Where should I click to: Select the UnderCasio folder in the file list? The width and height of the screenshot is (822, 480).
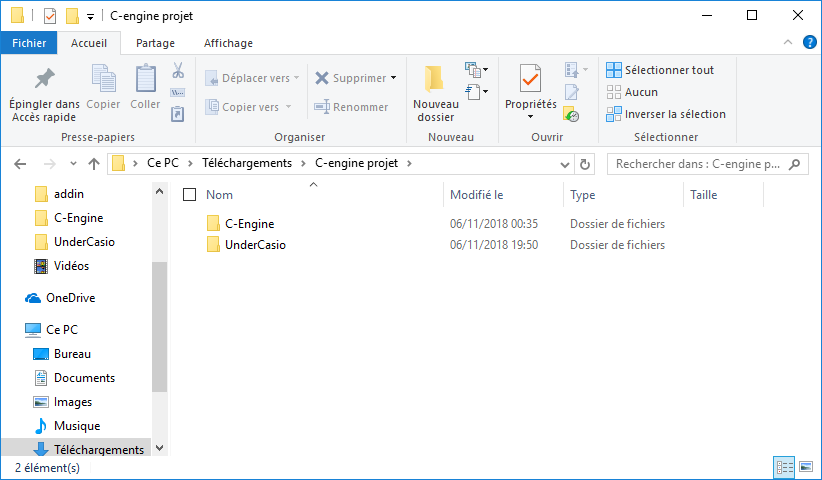[x=246, y=245]
